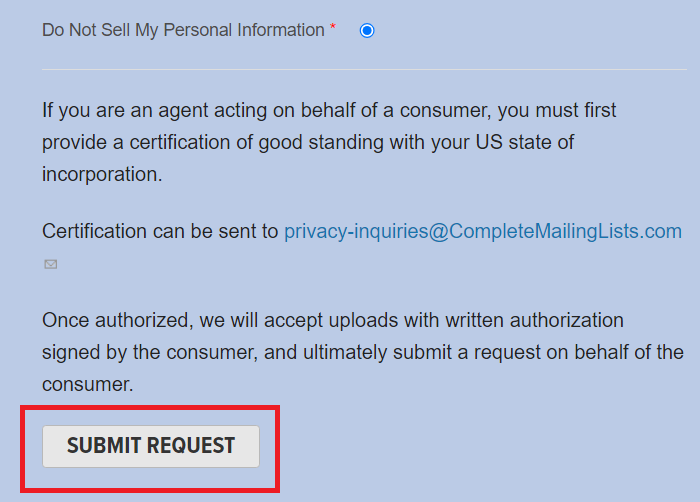This screenshot has width=700, height=502.
Task: Click the "CompleteMailingLists.com" part of the email address
Action: [x=565, y=231]
